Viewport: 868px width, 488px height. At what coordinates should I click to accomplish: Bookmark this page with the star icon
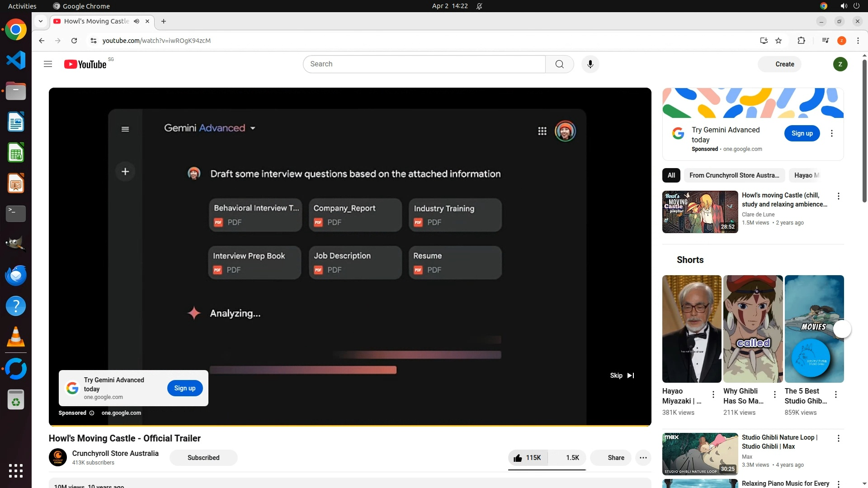pyautogui.click(x=778, y=41)
